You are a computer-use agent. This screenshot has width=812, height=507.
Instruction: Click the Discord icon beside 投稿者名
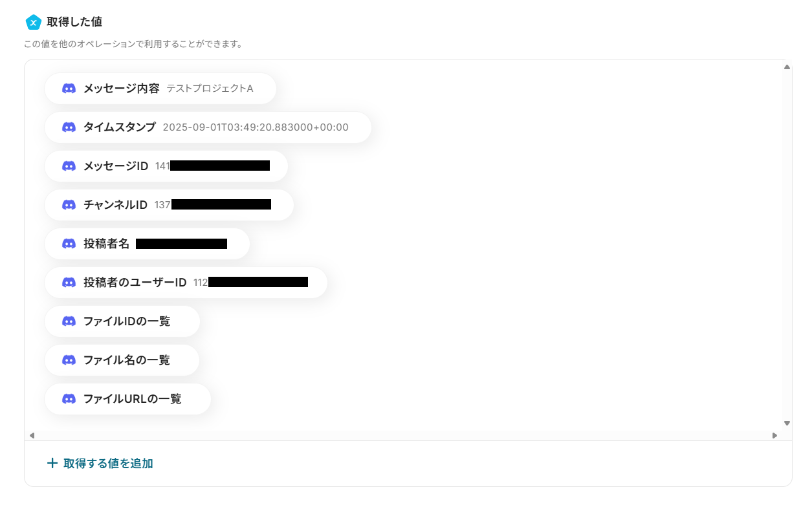(x=69, y=244)
